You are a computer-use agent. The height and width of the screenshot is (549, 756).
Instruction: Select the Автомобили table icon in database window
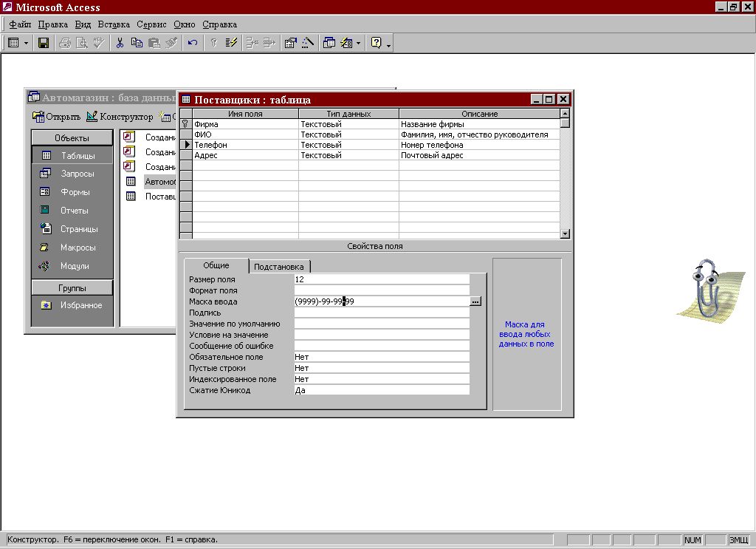click(x=131, y=181)
